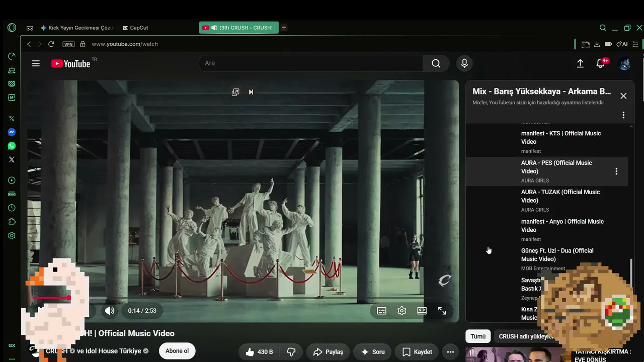Share the video via Paylaş
This screenshot has height=362, width=644.
click(328, 352)
